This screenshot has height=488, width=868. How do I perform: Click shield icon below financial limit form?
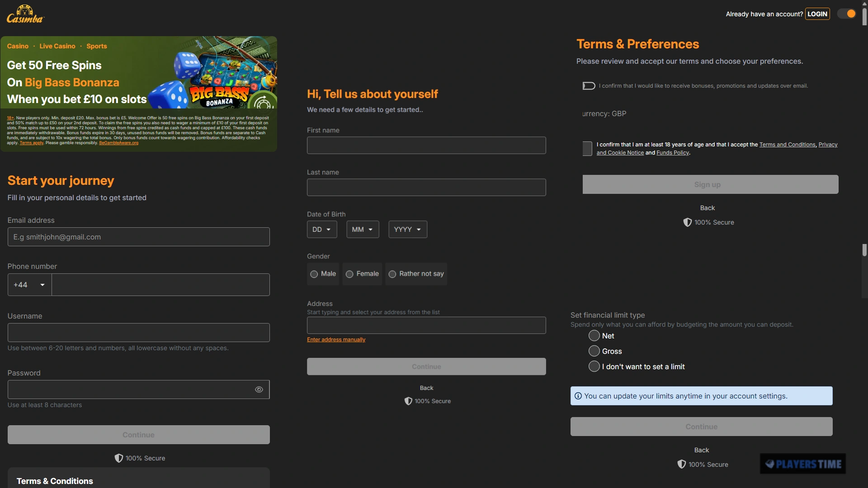pos(682,465)
